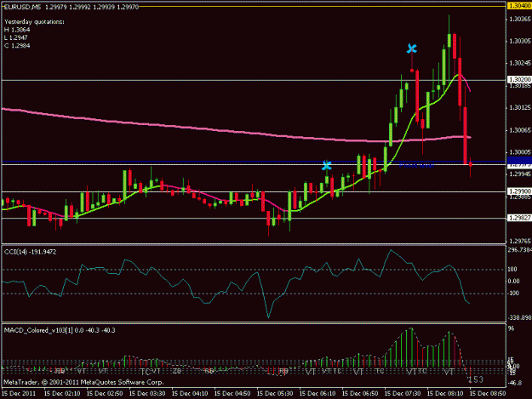Click the blue pivot level text on chart
Viewport: 532px width, 399px height.
click(x=416, y=166)
